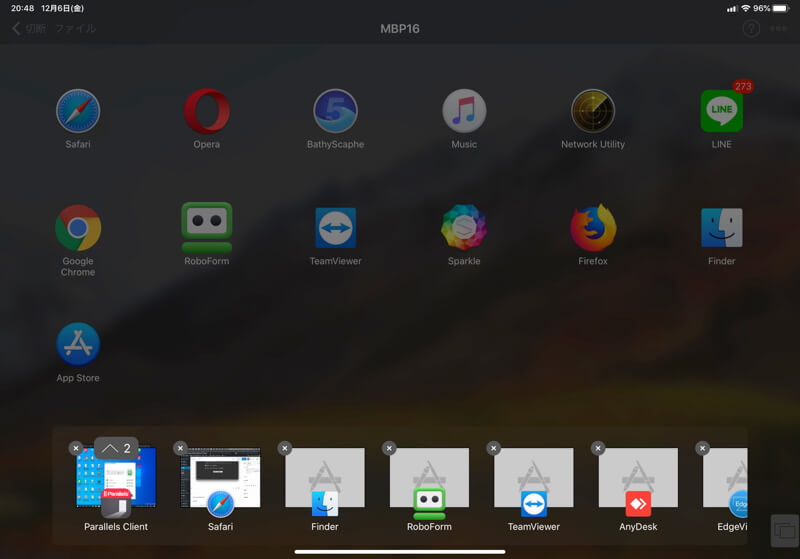Image resolution: width=800 pixels, height=559 pixels.
Task: Launch Google Chrome
Action: pyautogui.click(x=78, y=228)
